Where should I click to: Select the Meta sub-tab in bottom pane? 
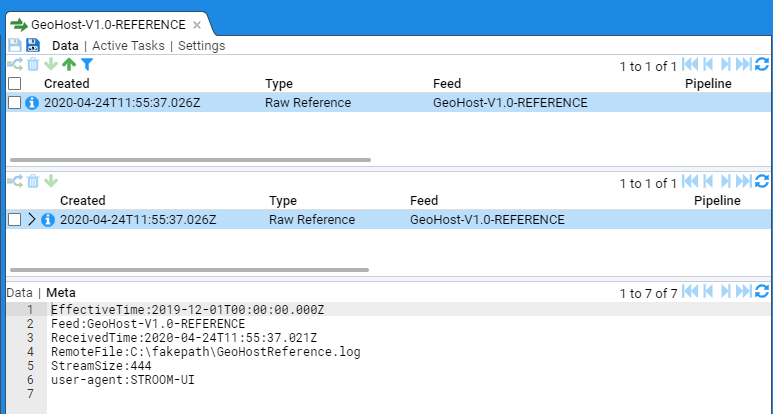coord(60,292)
